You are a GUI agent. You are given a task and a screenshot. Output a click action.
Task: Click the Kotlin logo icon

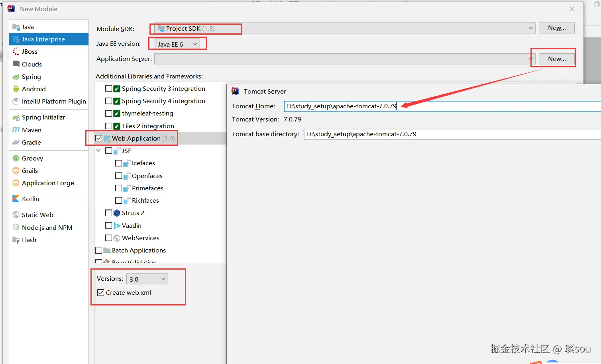click(16, 199)
